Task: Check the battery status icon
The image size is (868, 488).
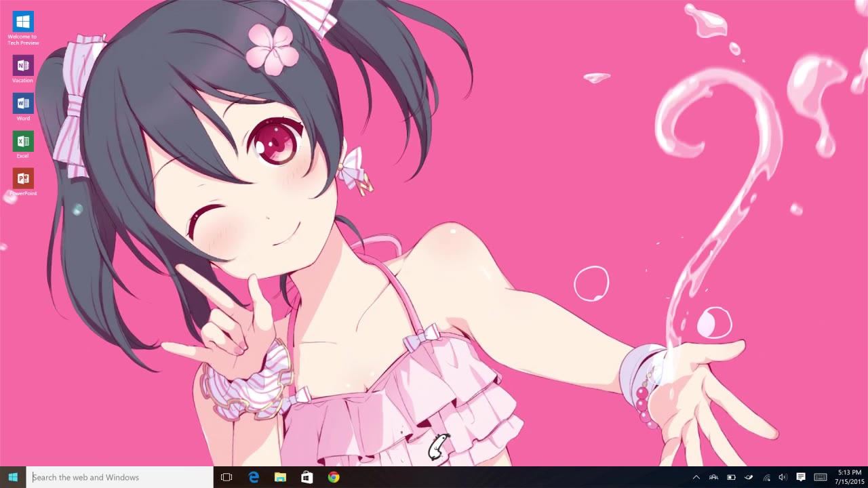Action: pyautogui.click(x=731, y=477)
